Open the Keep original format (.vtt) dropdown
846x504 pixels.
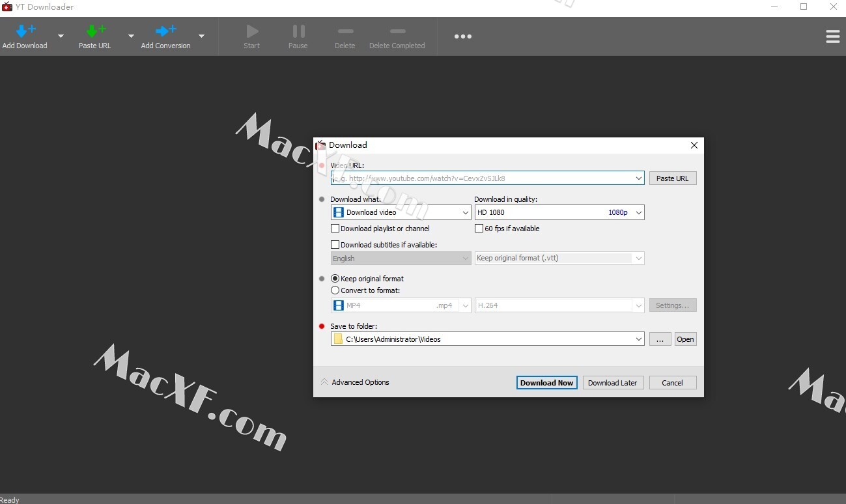tap(559, 258)
